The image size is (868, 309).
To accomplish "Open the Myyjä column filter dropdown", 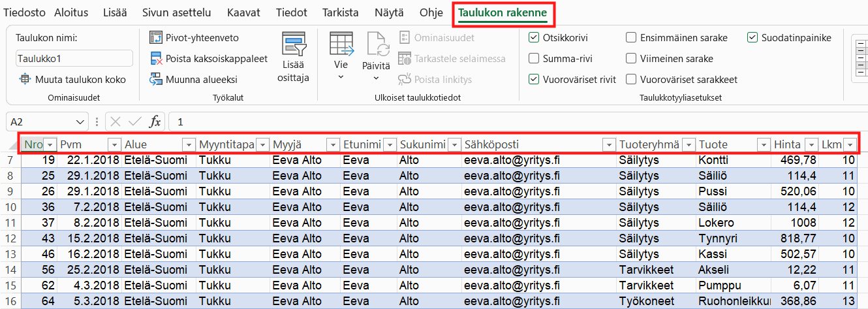I will click(333, 144).
